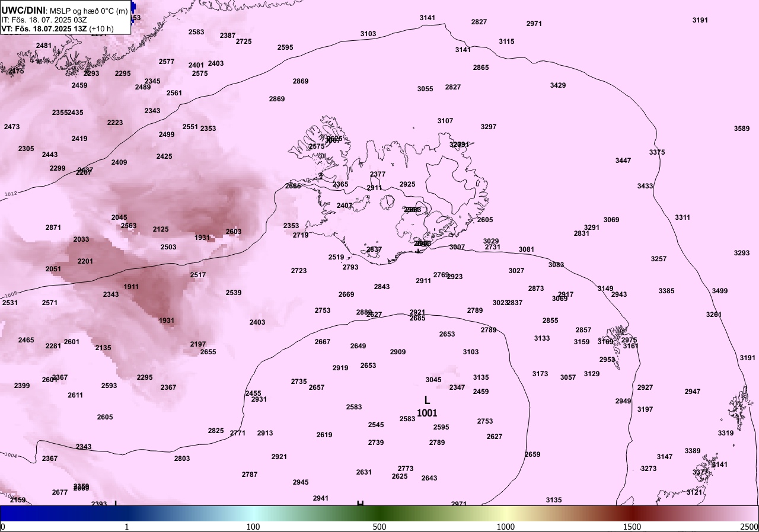The height and width of the screenshot is (532, 759).
Task: Click the height value 2377 over Iceland
Action: click(x=378, y=174)
